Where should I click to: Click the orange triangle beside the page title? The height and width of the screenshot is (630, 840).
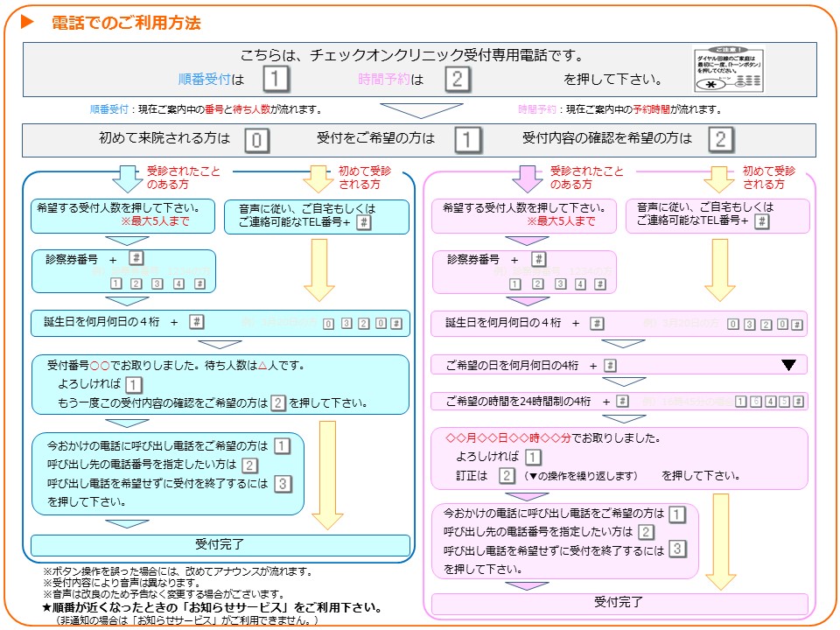pos(26,23)
